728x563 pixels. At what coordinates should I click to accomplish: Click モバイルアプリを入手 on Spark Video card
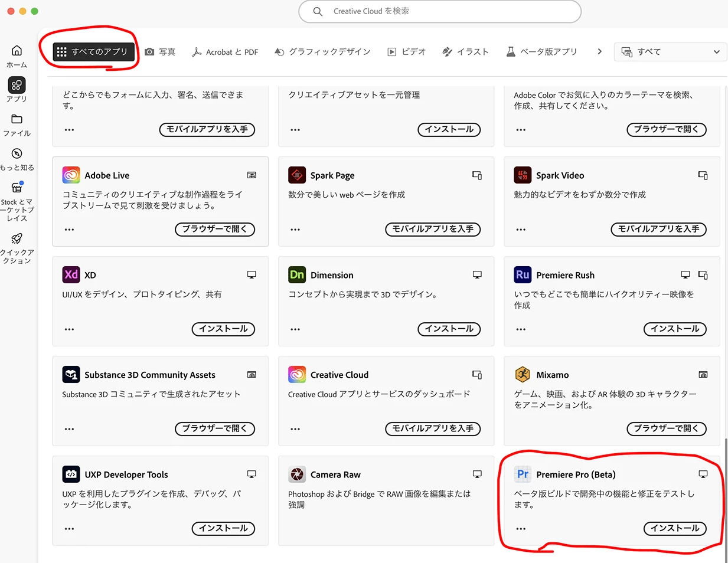point(659,230)
